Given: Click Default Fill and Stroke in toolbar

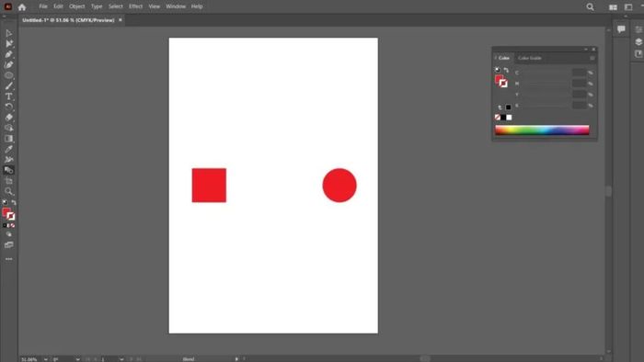Looking at the screenshot, I should pyautogui.click(x=5, y=202).
